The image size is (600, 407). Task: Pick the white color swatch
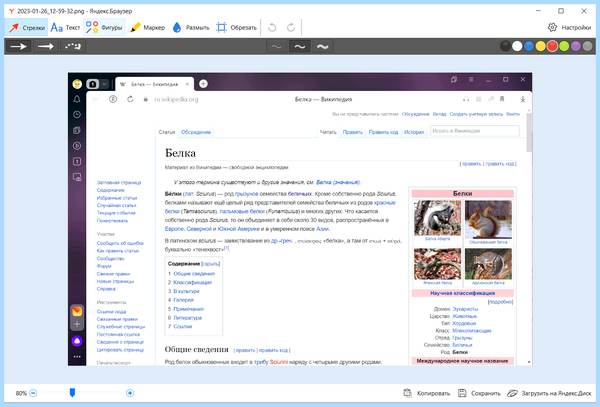click(x=517, y=46)
